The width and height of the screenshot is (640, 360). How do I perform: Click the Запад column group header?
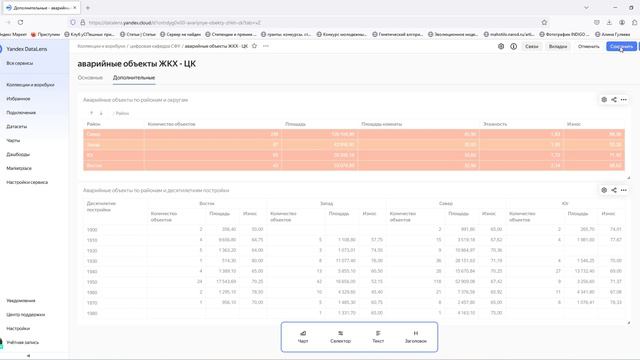[327, 203]
